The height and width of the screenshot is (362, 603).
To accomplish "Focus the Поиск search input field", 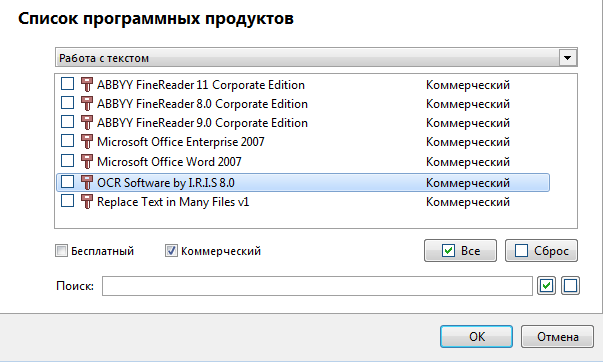I will [x=317, y=286].
